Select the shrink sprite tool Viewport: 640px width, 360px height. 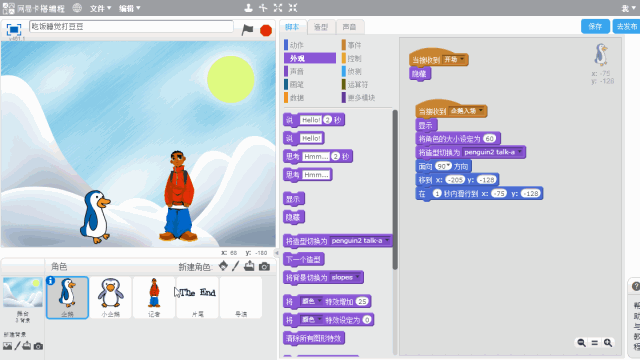(293, 8)
